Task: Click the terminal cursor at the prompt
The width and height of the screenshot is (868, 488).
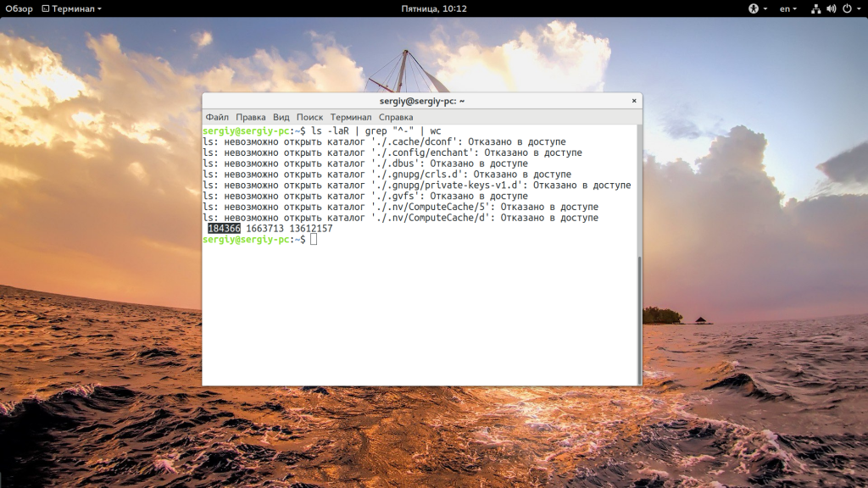Action: (x=314, y=240)
